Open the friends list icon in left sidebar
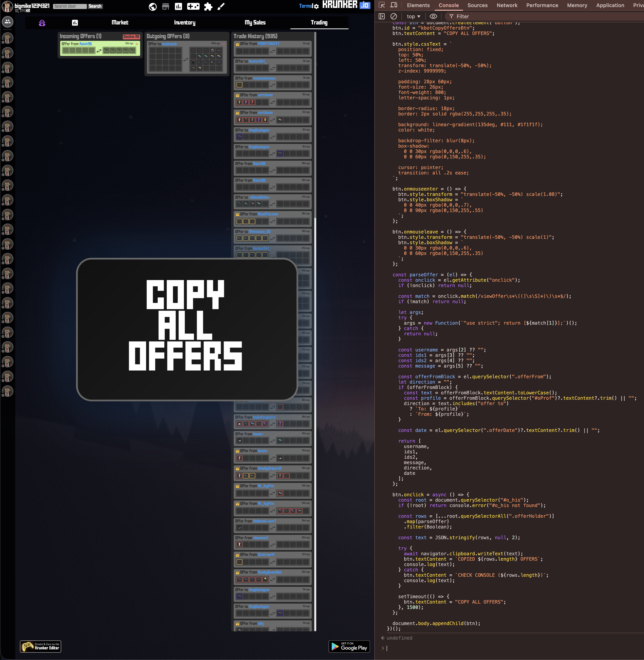This screenshot has height=660, width=644. [8, 22]
